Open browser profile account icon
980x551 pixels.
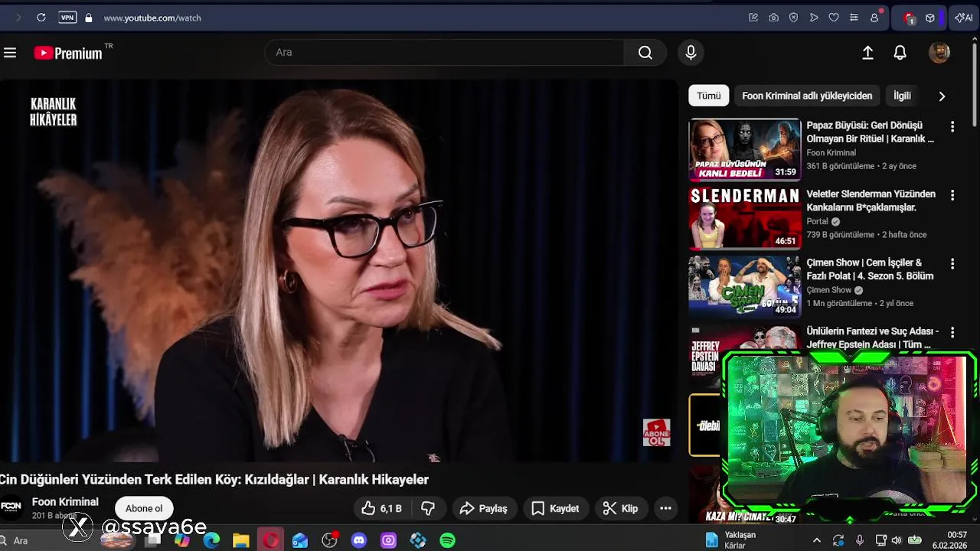pos(874,18)
